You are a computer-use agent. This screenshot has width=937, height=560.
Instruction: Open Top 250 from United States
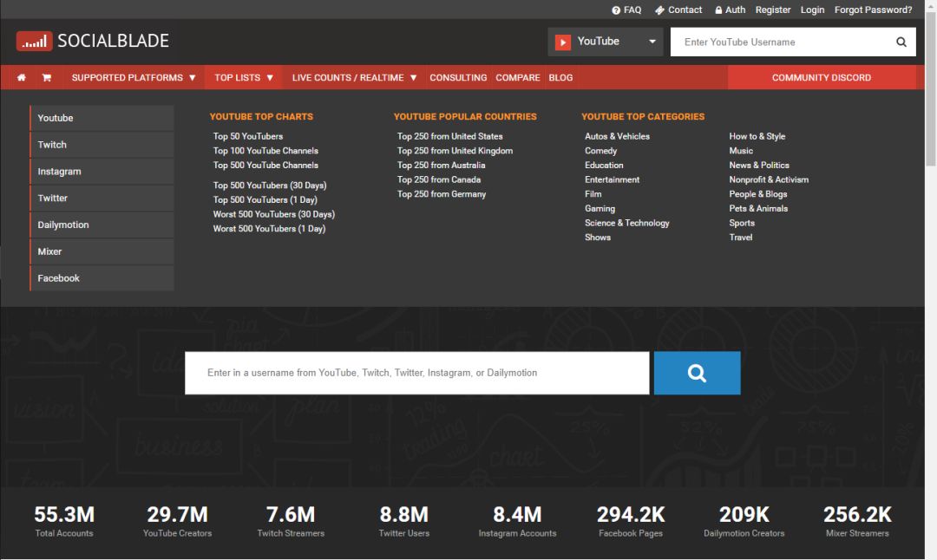coord(450,136)
